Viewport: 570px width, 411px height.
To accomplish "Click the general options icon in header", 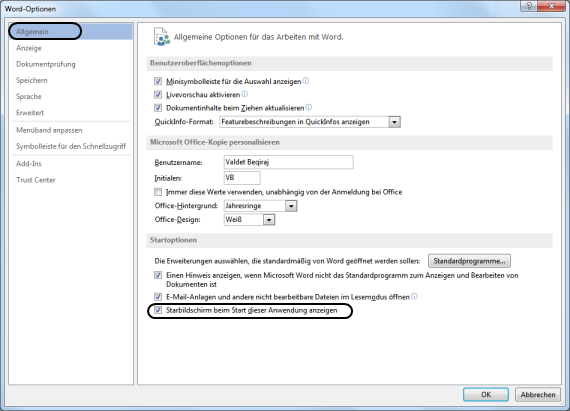I will tap(162, 37).
